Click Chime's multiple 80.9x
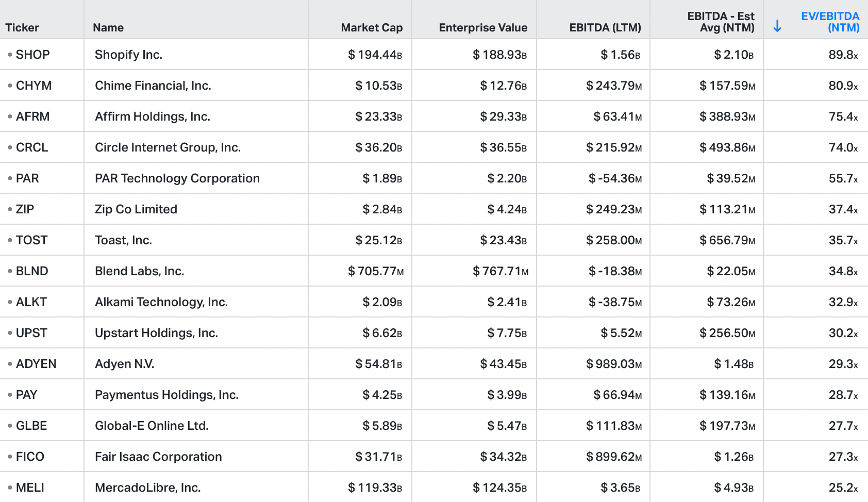The height and width of the screenshot is (502, 868). [843, 86]
